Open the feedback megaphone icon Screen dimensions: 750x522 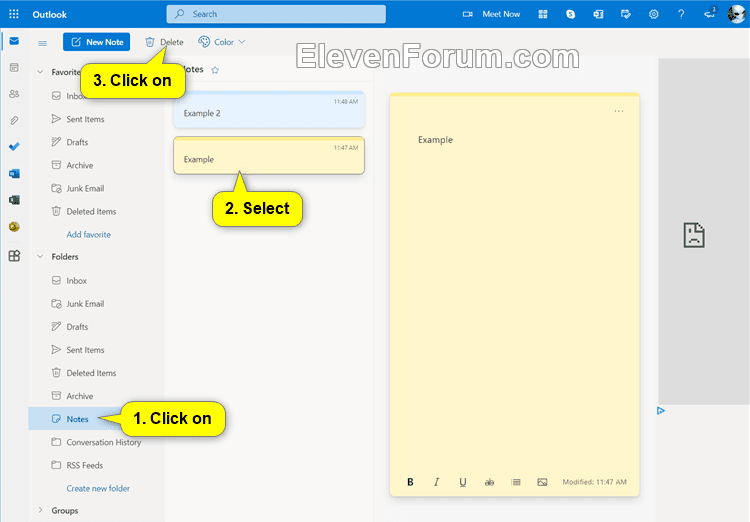coord(709,13)
